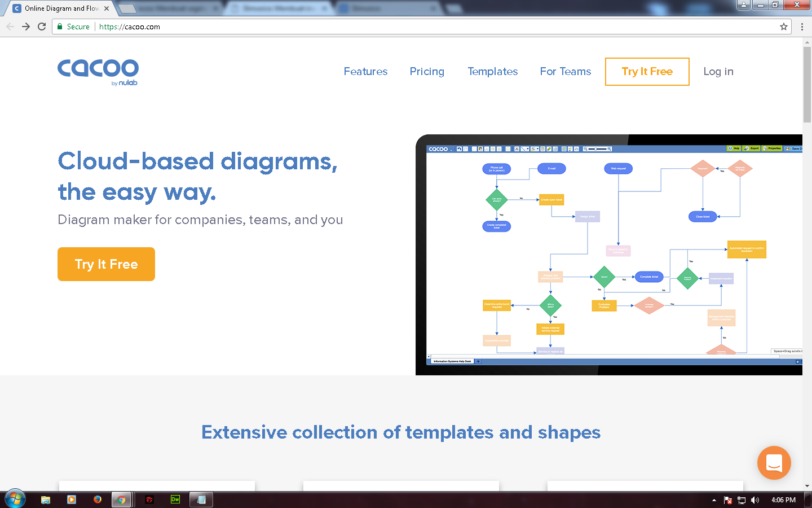This screenshot has width=812, height=508.
Task: Reload the page
Action: (x=42, y=27)
